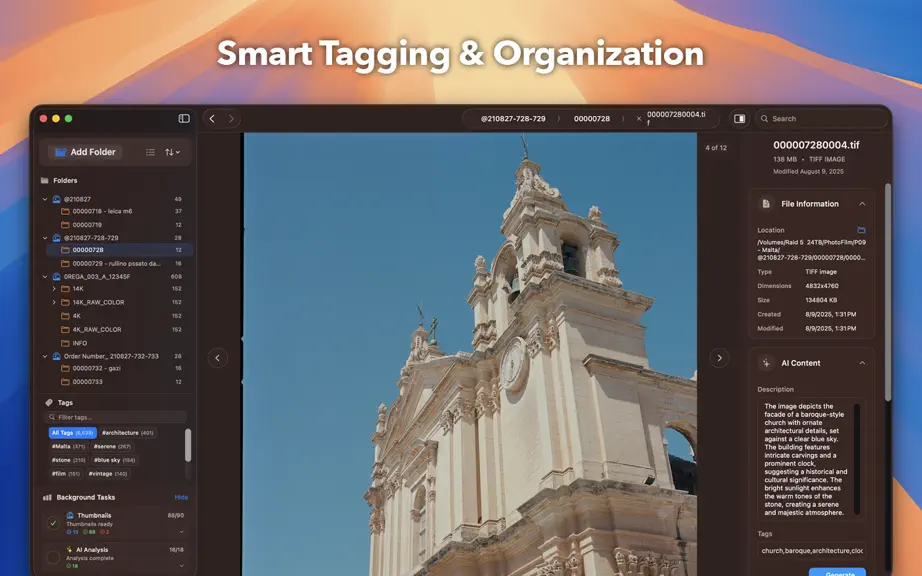This screenshot has width=922, height=576.
Task: Click folder icon of 00000733
Action: coord(65,382)
